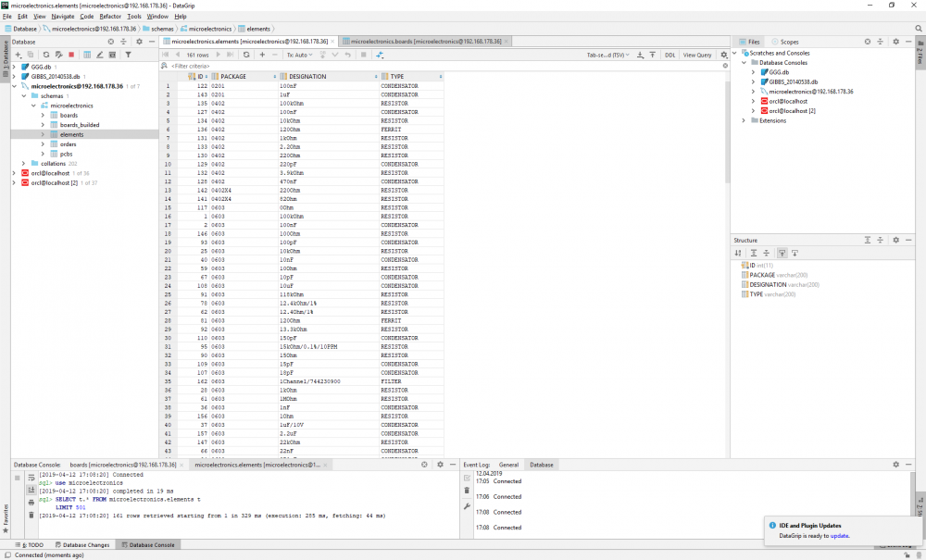Click the filter funnel icon in Database toolbar

click(x=128, y=55)
